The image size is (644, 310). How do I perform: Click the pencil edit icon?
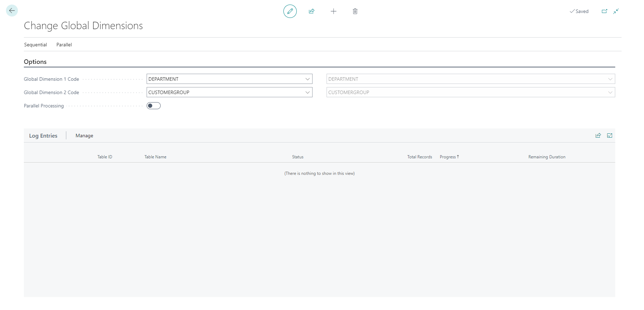click(290, 11)
